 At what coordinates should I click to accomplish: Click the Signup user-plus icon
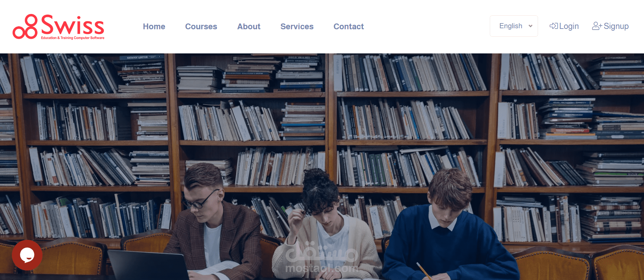pos(597,26)
